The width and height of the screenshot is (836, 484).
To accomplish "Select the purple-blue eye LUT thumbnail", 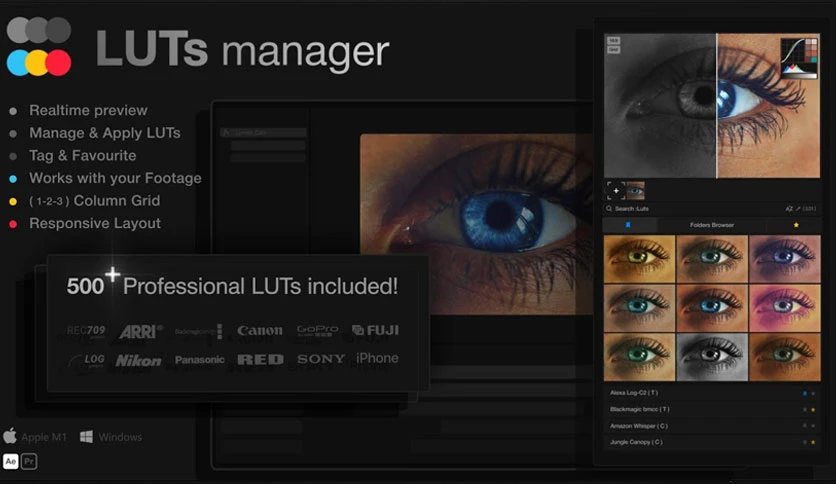I will [785, 259].
